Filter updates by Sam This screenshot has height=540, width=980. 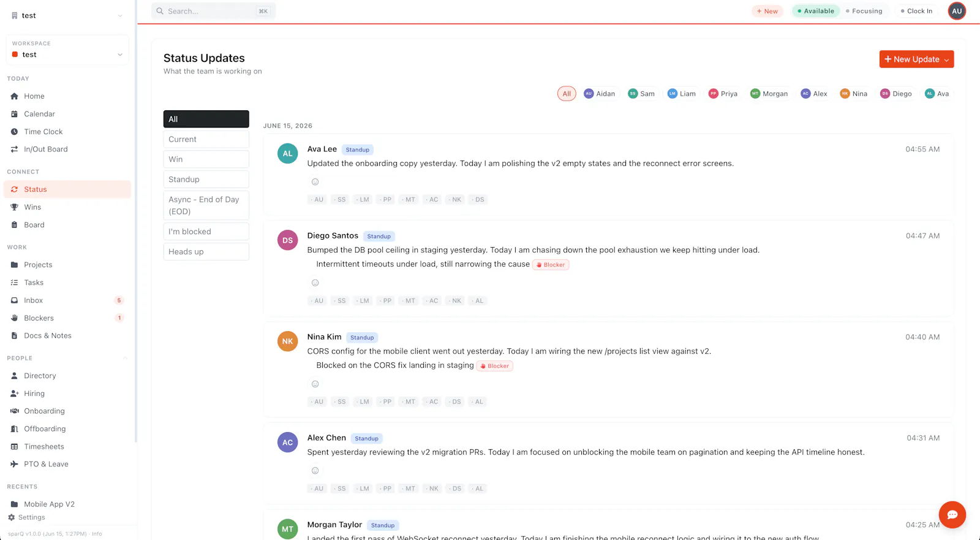[641, 94]
